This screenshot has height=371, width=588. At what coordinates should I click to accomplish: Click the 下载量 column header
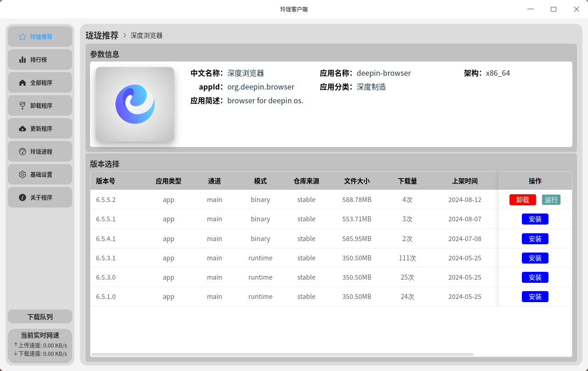[x=407, y=181]
